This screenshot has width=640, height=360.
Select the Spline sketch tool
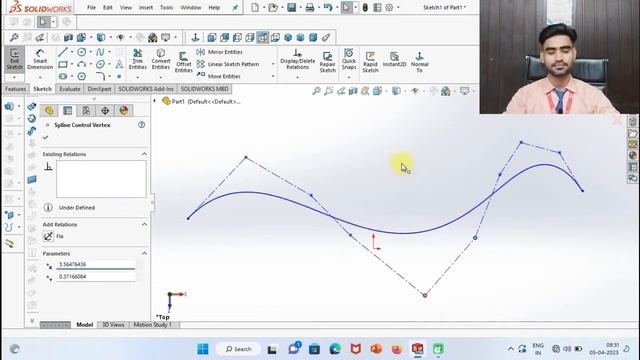[100, 52]
